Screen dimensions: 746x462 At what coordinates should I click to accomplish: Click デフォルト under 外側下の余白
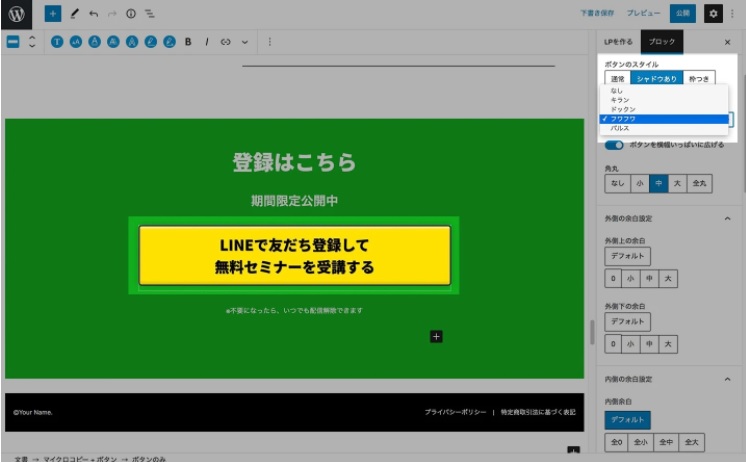[x=628, y=322]
